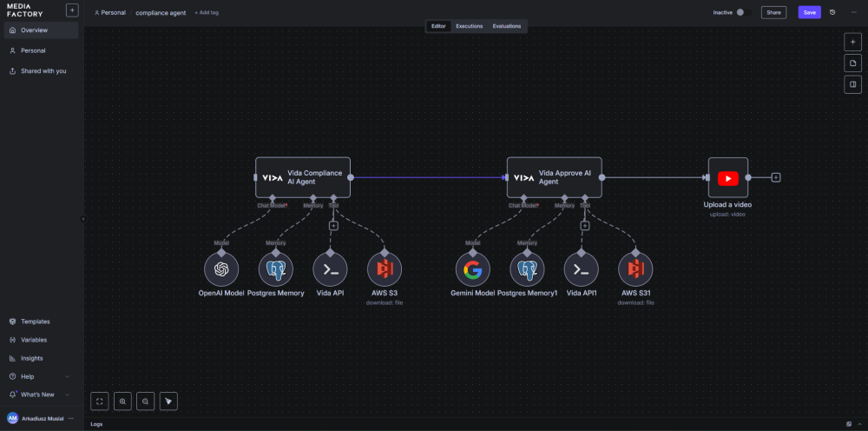Click the Media Factory logo
The width and height of the screenshot is (868, 431).
pyautogui.click(x=25, y=10)
